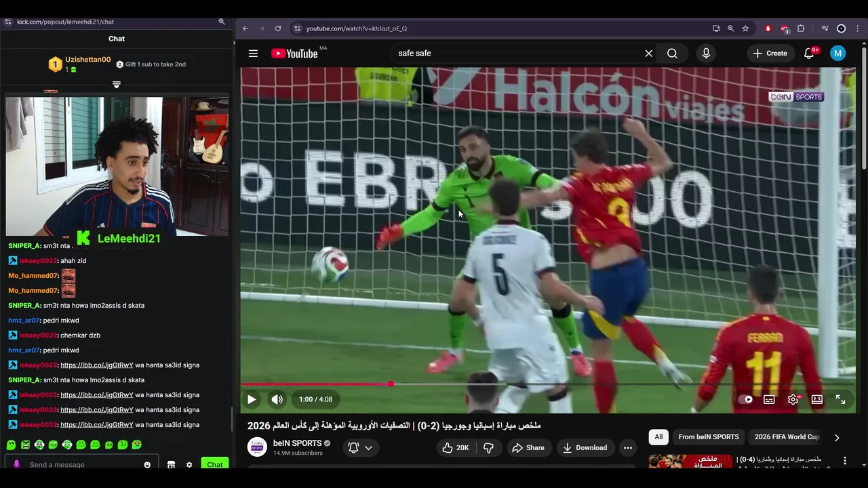Enter full screen on the video
Viewport: 868px width, 488px height.
[840, 399]
